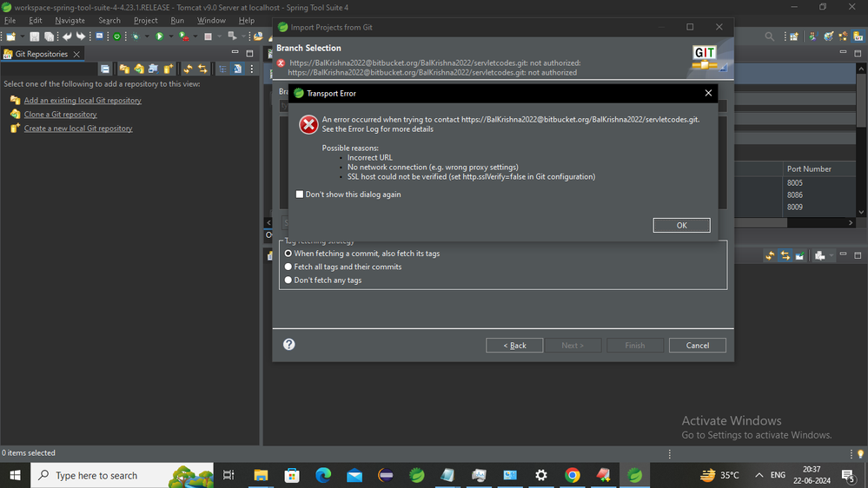868x488 pixels.
Task: Click the Back button in Import dialog
Action: (514, 346)
